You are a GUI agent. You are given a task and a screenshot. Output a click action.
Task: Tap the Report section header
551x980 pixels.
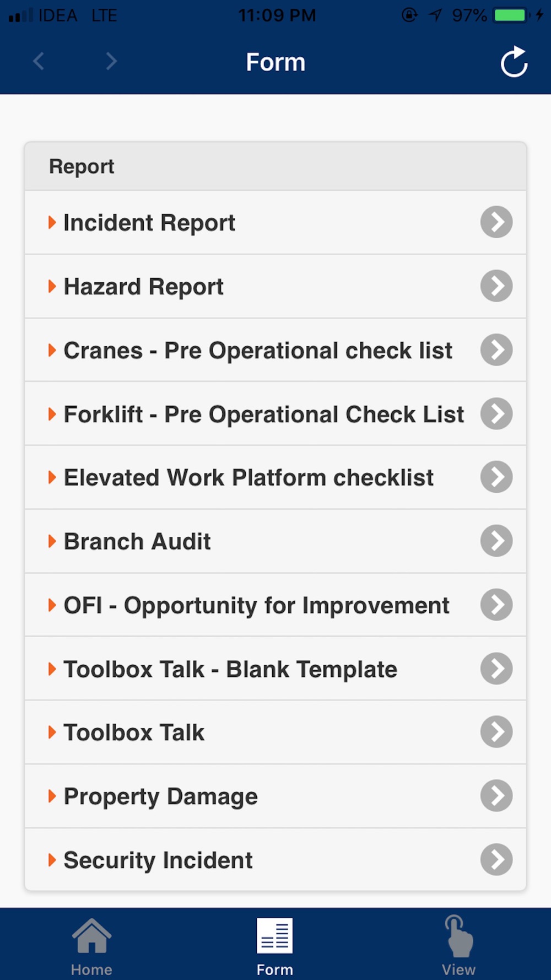(x=275, y=166)
